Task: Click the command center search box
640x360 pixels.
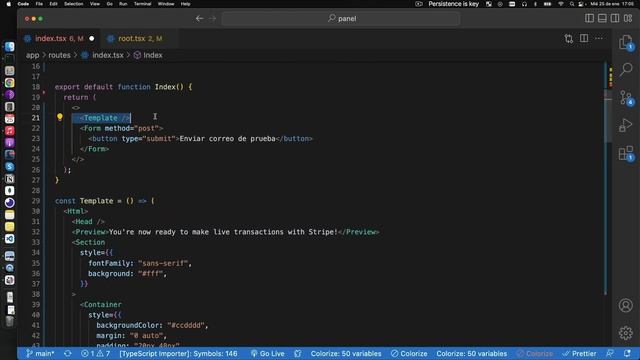Action: click(x=341, y=18)
